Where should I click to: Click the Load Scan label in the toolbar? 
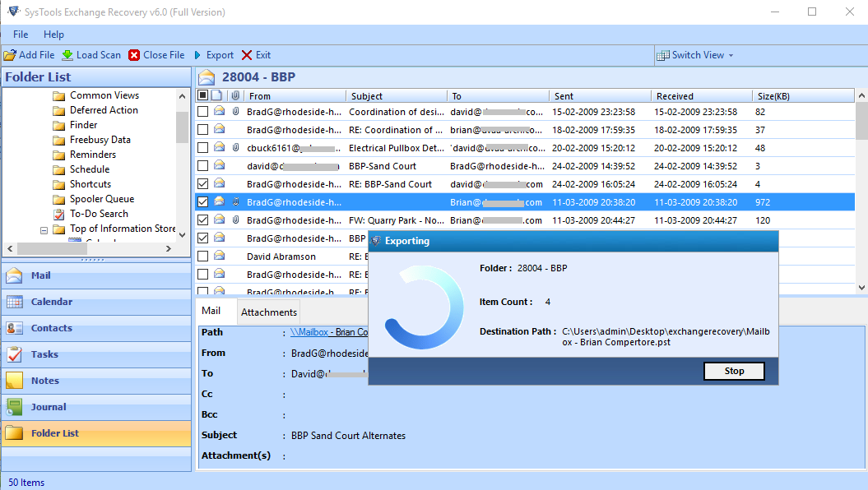tap(99, 55)
